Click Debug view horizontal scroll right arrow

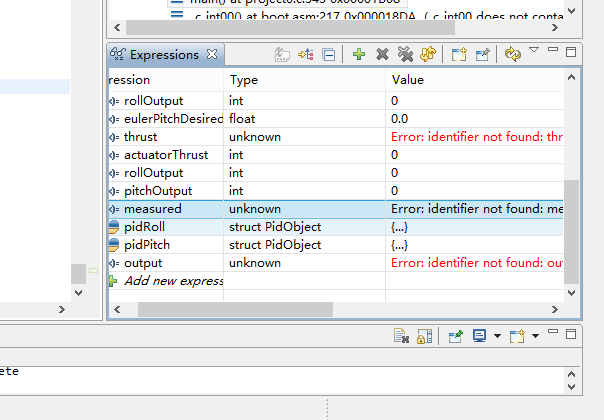tap(555, 27)
